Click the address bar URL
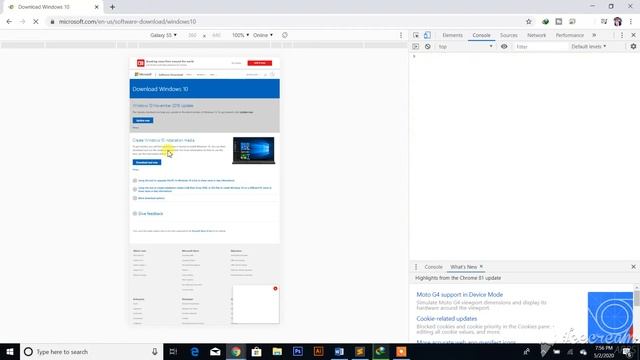The height and width of the screenshot is (360, 640). pyautogui.click(x=127, y=22)
